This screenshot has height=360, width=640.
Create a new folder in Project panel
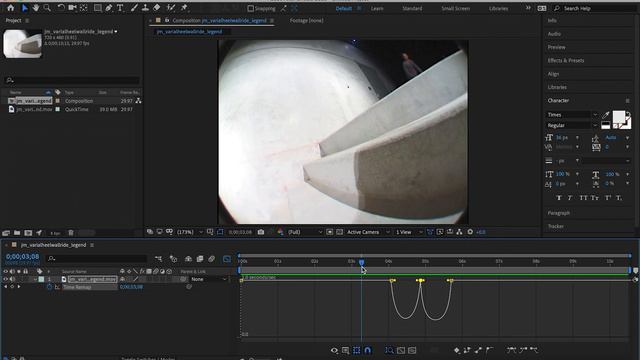17,233
